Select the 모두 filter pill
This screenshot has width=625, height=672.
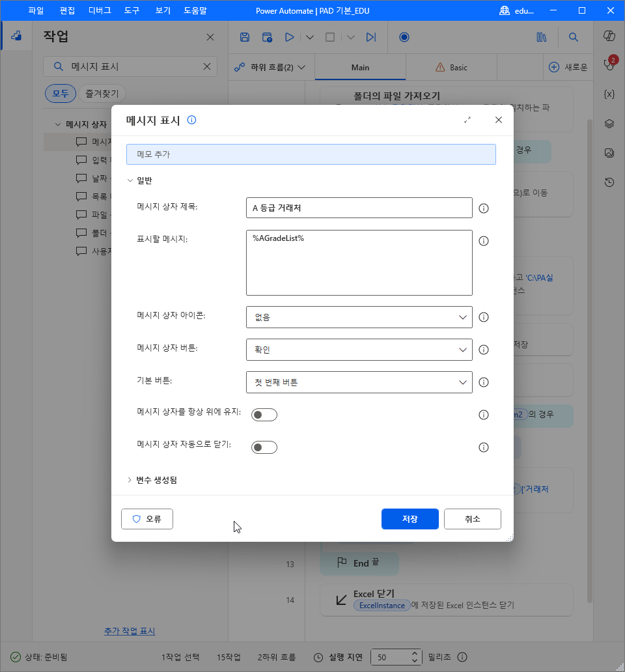(61, 93)
